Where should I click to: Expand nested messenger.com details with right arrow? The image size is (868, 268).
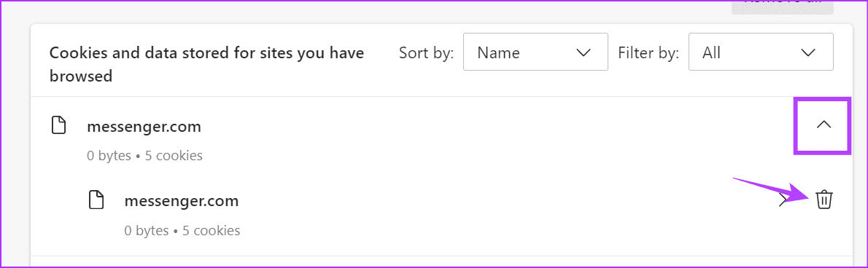(x=783, y=200)
